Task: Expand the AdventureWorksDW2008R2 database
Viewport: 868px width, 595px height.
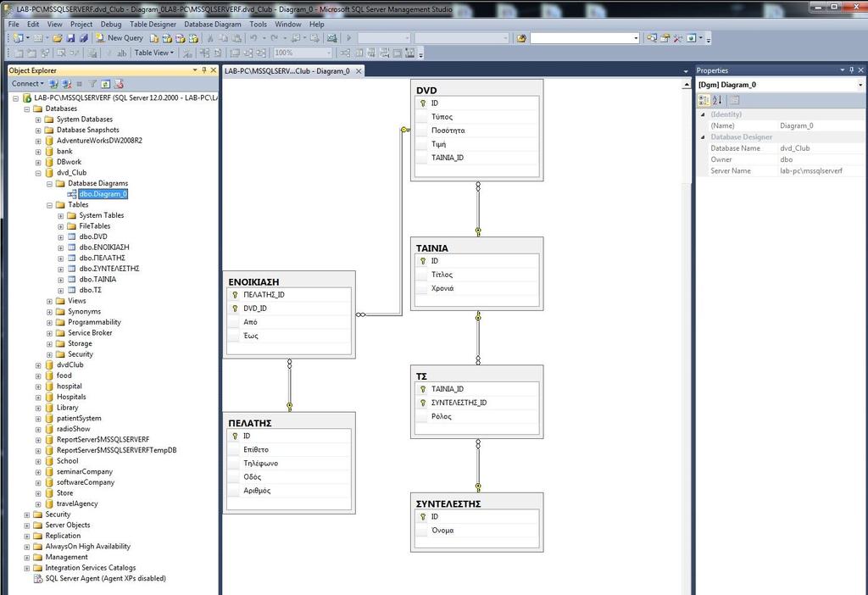Action: 38,142
